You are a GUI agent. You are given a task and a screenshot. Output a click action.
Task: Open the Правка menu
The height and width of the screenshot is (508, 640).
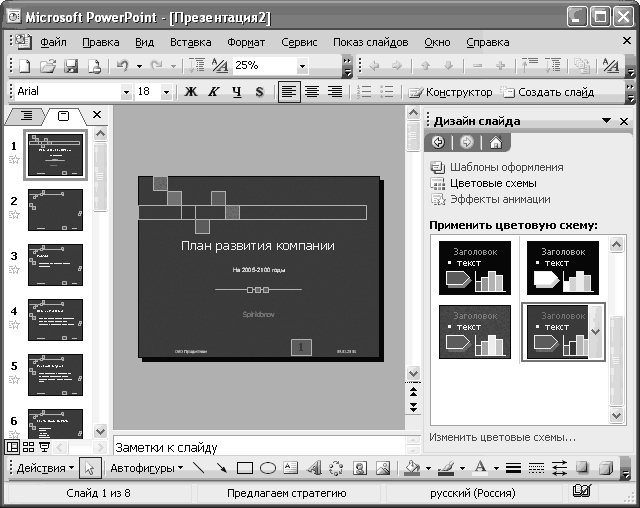point(101,42)
